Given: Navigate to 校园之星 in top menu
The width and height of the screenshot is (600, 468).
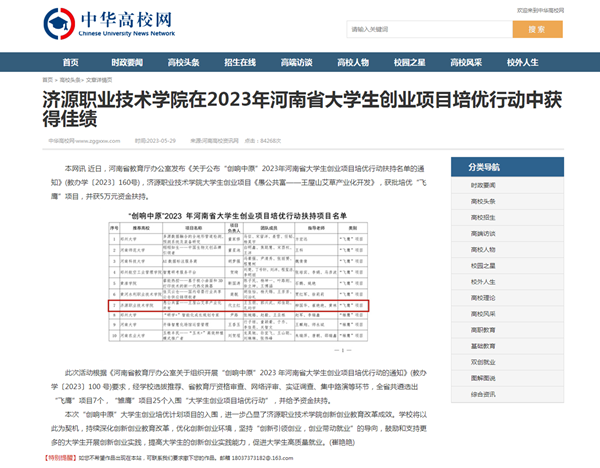Looking at the screenshot, I should pyautogui.click(x=410, y=62).
